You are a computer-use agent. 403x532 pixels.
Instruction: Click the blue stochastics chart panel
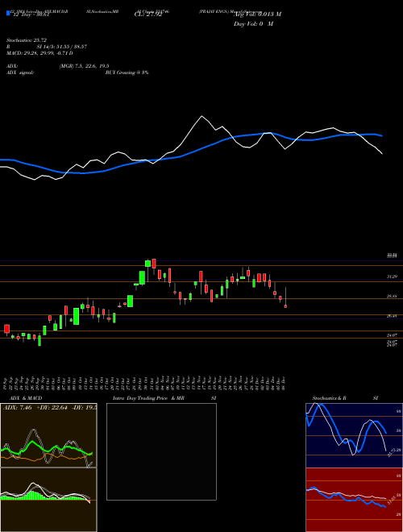point(354,435)
